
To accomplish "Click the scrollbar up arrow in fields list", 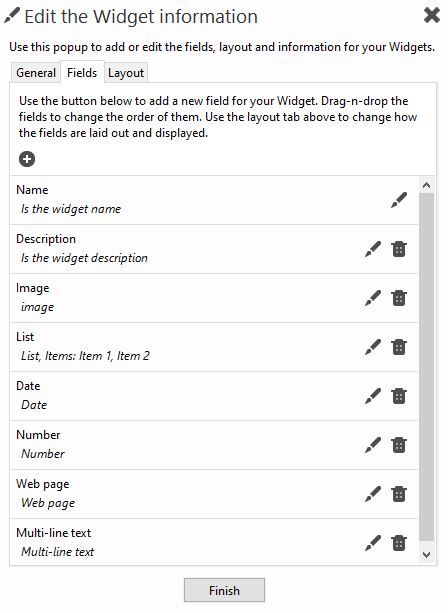I will pos(426,185).
